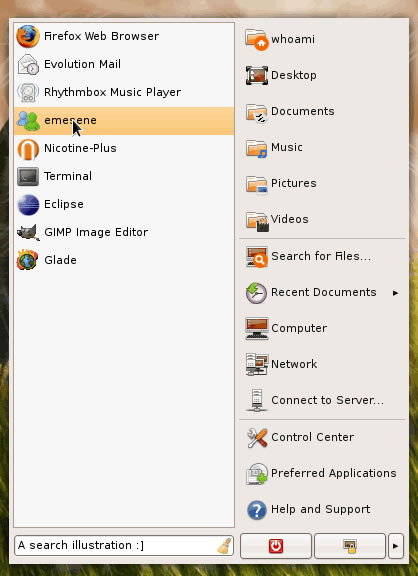Click the Recent Documents clock icon
418x576 pixels.
pyautogui.click(x=256, y=292)
